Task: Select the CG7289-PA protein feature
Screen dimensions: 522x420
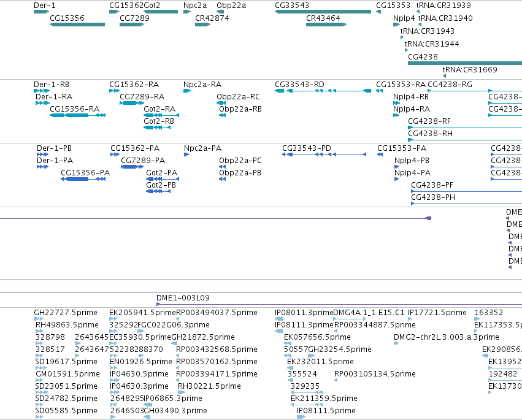Action: pos(132,167)
